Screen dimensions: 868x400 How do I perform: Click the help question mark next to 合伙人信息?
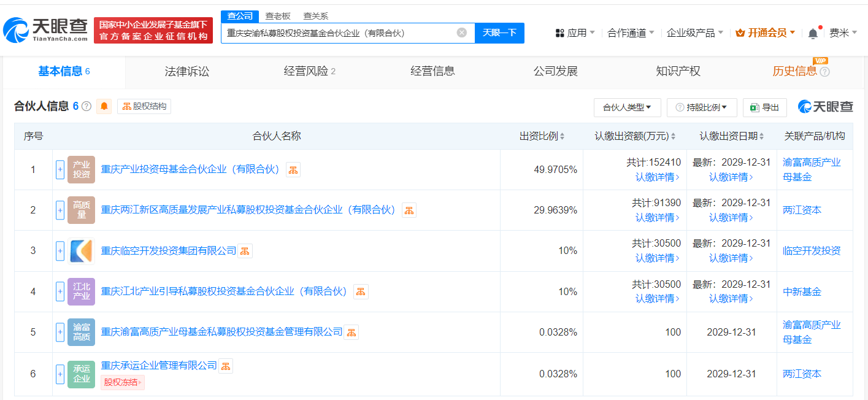pos(86,106)
